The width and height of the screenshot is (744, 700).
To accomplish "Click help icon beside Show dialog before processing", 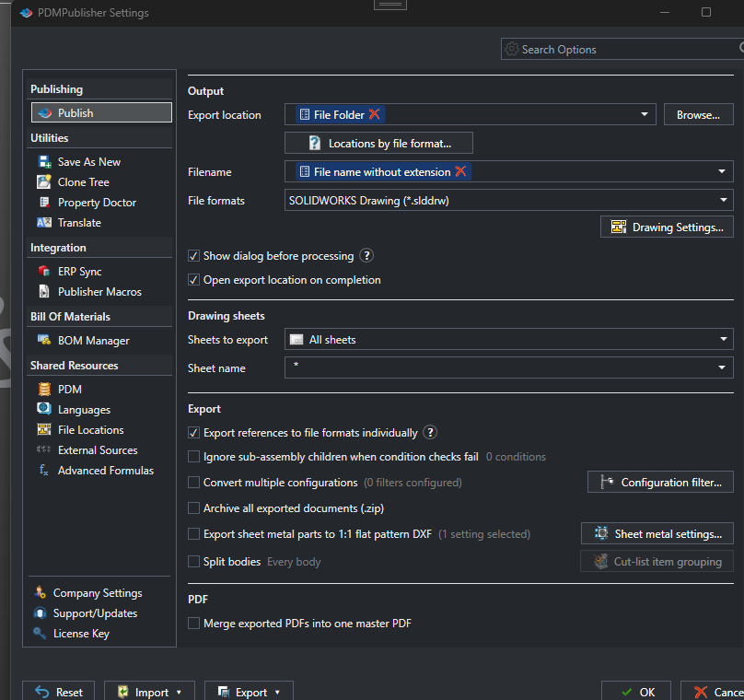I will (366, 256).
